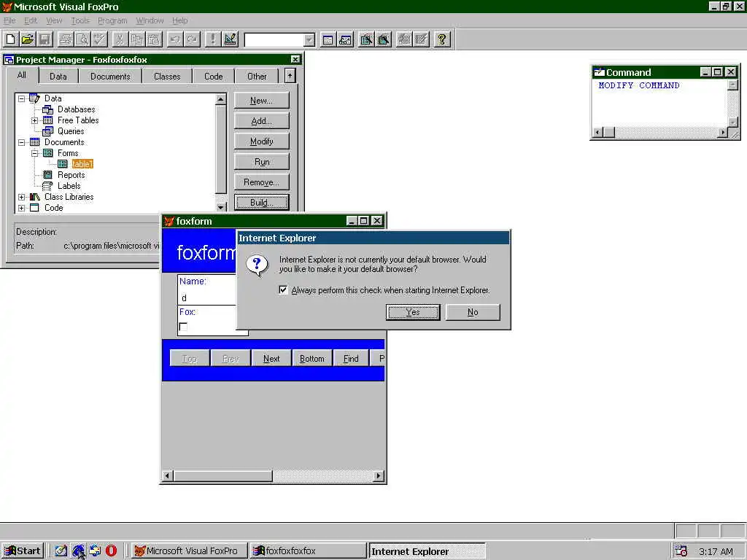Click the Cut scissors toolbar icon
This screenshot has height=560, width=747.
120,39
